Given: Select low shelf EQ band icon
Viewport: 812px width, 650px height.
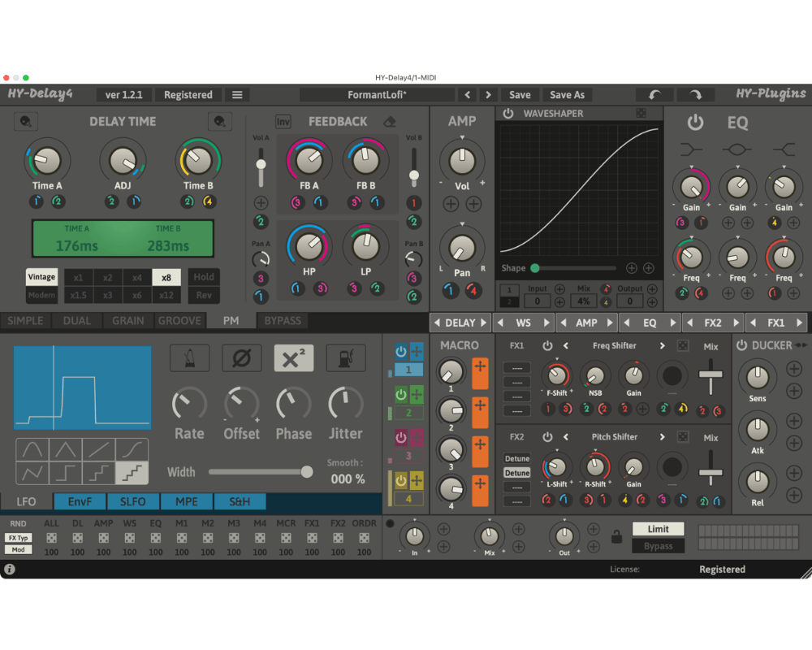Looking at the screenshot, I should tap(691, 149).
